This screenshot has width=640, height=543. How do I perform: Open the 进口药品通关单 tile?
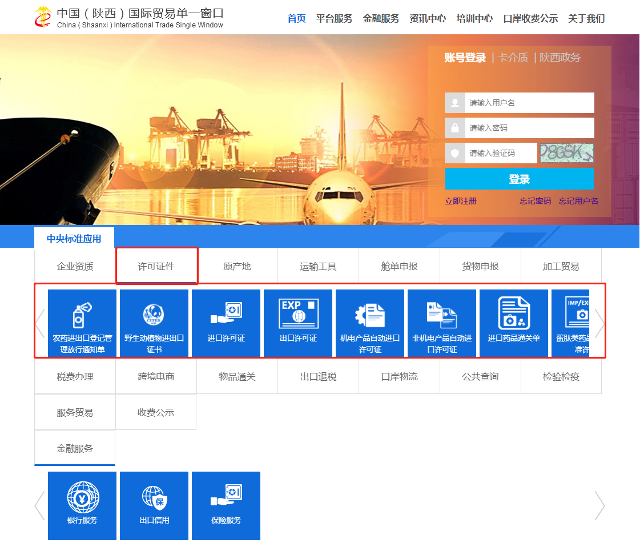pyautogui.click(x=513, y=323)
